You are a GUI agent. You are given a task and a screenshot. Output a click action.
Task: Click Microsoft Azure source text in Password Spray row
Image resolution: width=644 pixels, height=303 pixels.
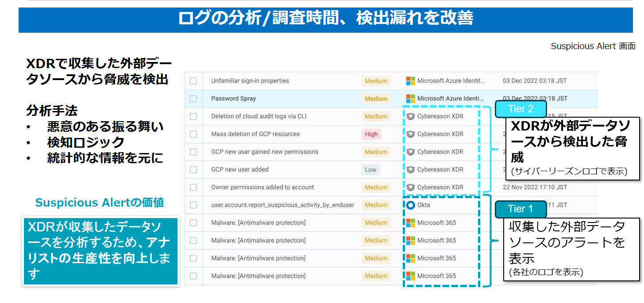pos(451,99)
